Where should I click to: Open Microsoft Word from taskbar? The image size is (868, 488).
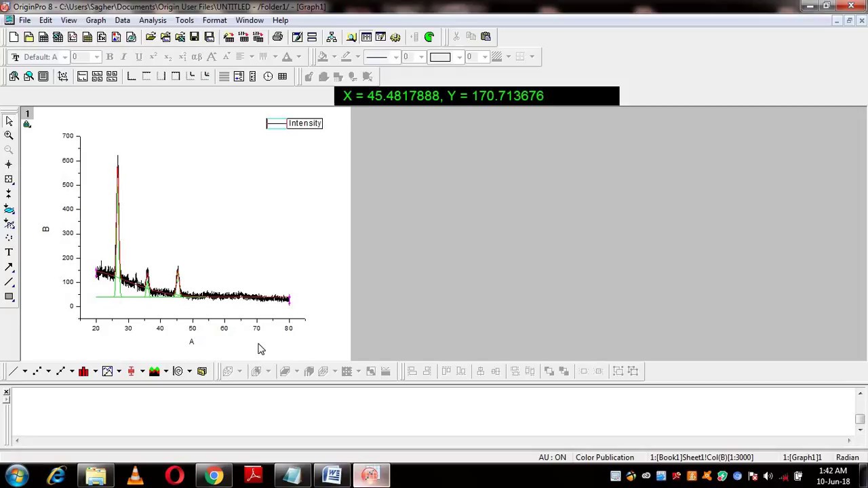click(x=332, y=476)
